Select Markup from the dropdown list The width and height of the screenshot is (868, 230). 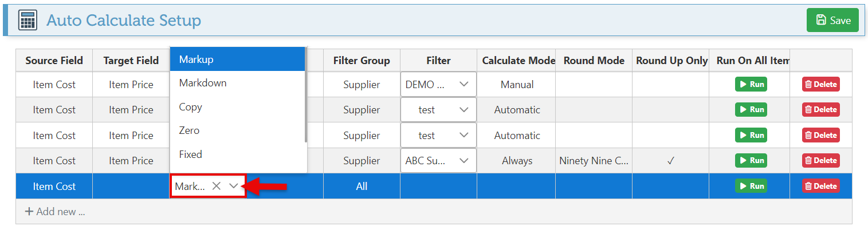237,59
